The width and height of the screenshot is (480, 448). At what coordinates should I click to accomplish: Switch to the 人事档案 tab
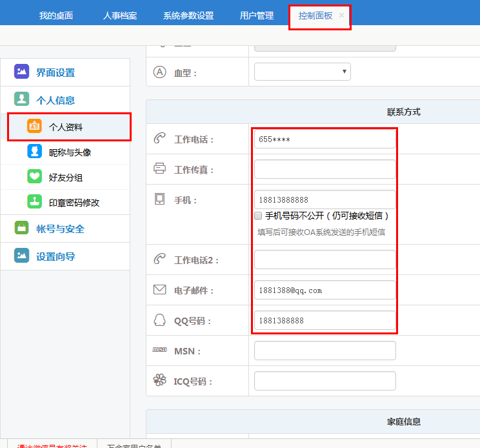[x=120, y=15]
